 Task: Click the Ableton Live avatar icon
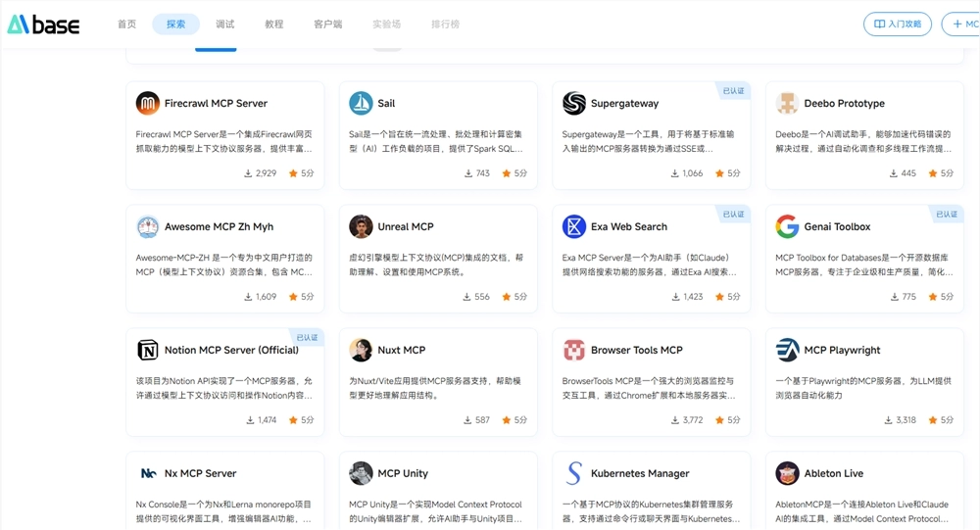[x=787, y=473]
